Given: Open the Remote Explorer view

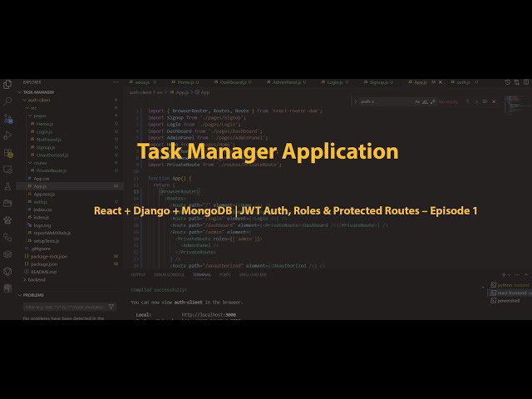Looking at the screenshot, I should (7, 170).
